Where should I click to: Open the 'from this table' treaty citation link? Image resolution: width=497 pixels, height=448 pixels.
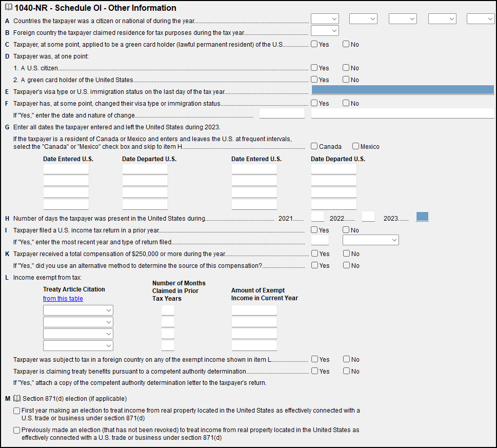[x=63, y=298]
